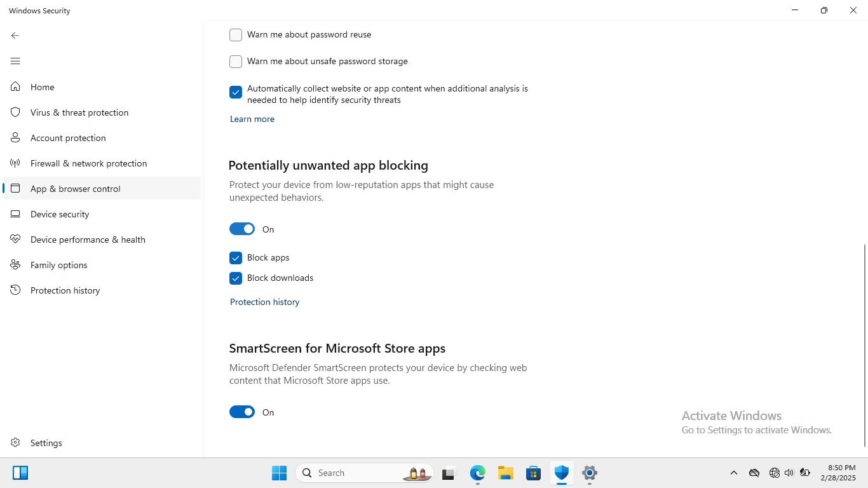
Task: Open Protection history from the sidebar
Action: click(x=65, y=290)
